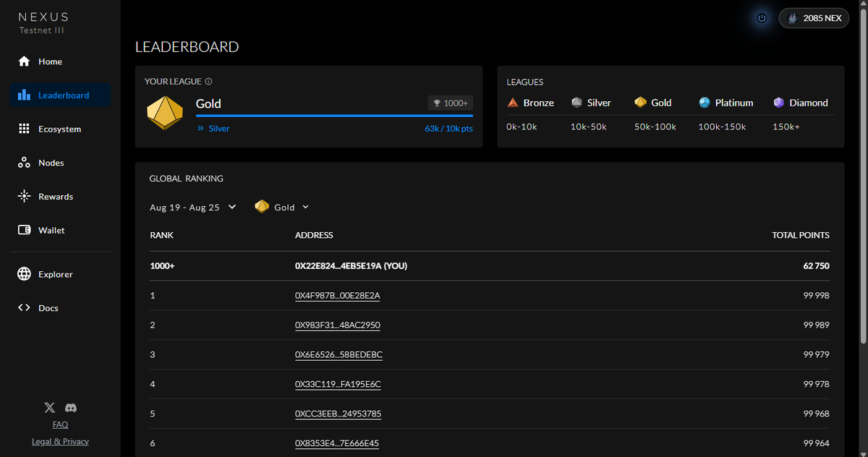The width and height of the screenshot is (868, 457).
Task: Click the Explorer globe icon
Action: click(24, 274)
